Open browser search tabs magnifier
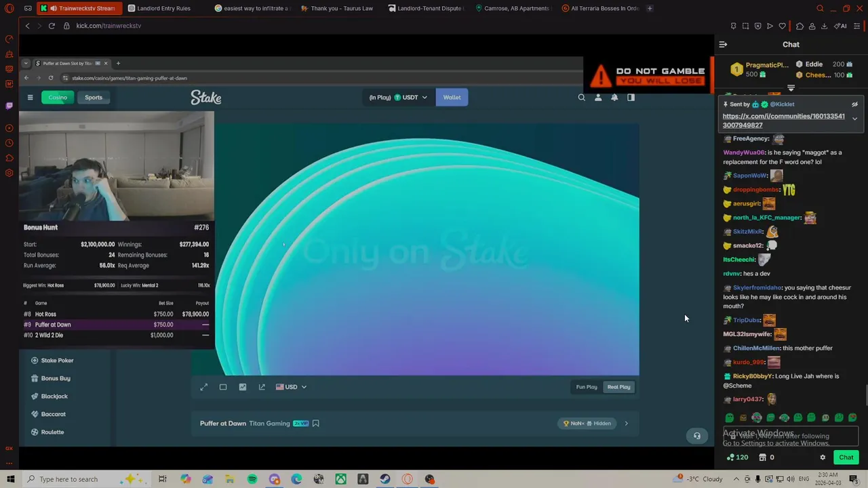 [820, 8]
